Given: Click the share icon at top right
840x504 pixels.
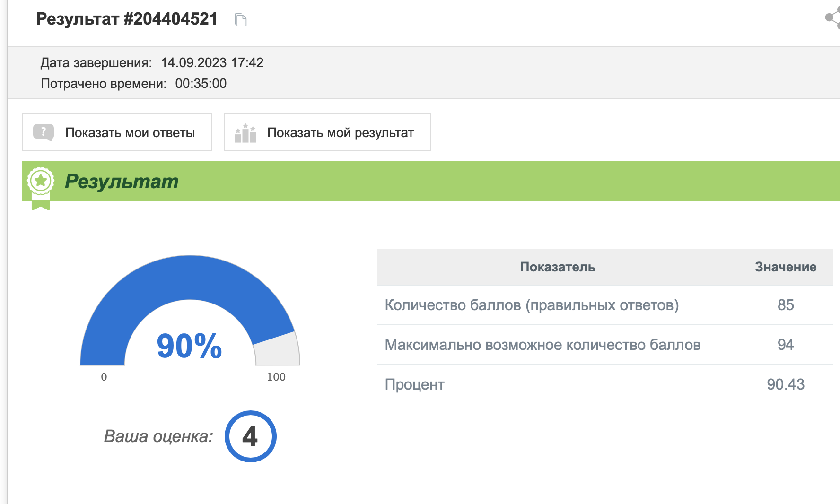Looking at the screenshot, I should [x=832, y=18].
